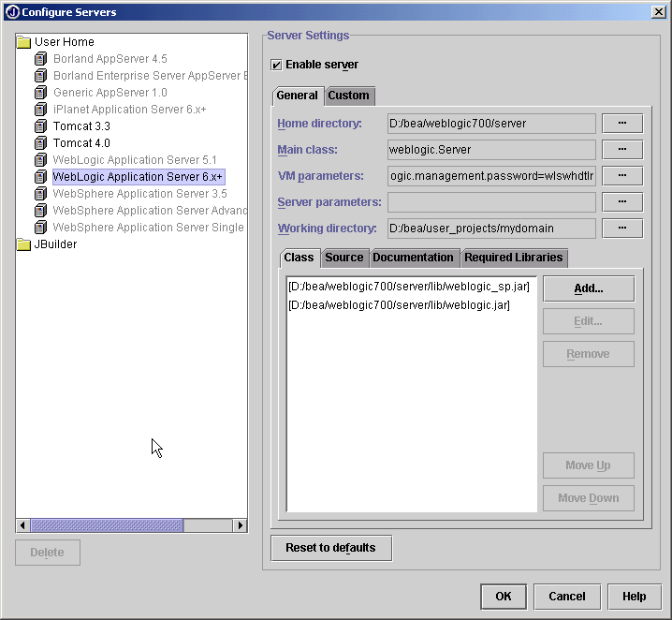Select the JBuilder tree node label

[x=55, y=244]
